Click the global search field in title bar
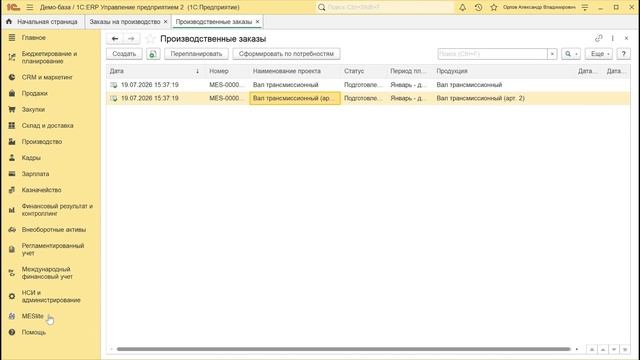The width and height of the screenshot is (640, 360). click(385, 7)
